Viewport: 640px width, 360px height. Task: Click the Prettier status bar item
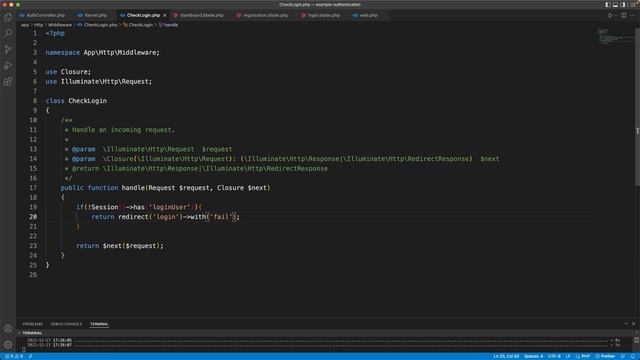pos(605,356)
